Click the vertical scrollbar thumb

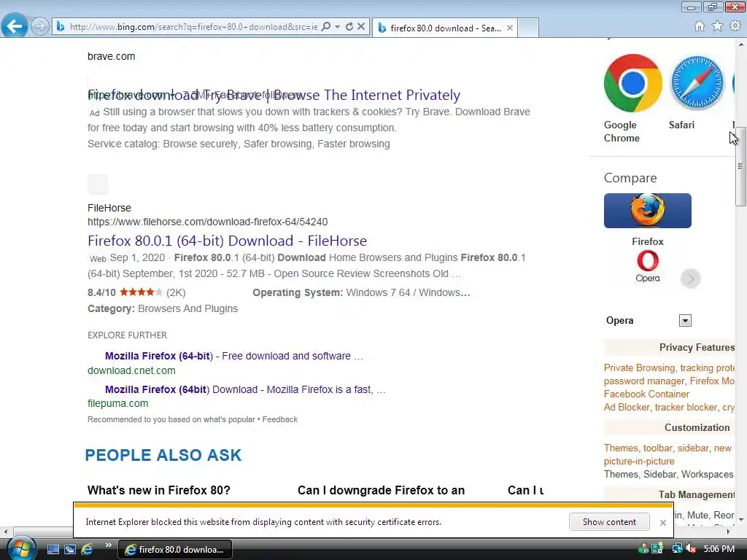(740, 166)
